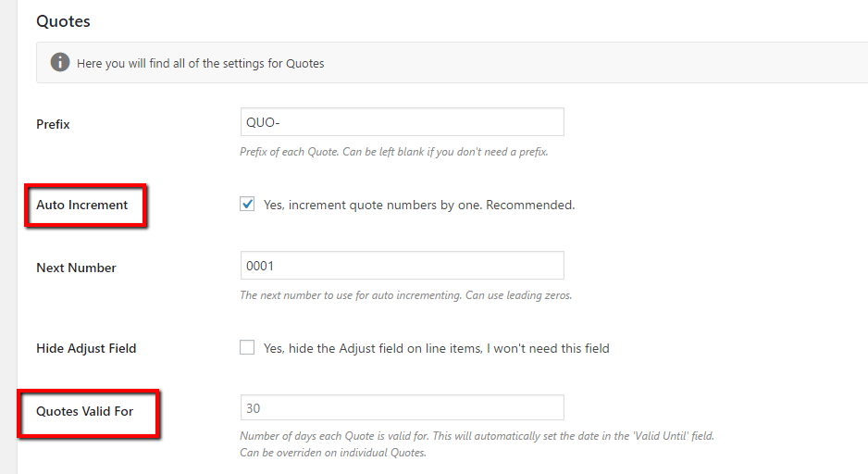The image size is (868, 474).
Task: Click 'Yes, increment quote numbers by one' label text
Action: 419,205
